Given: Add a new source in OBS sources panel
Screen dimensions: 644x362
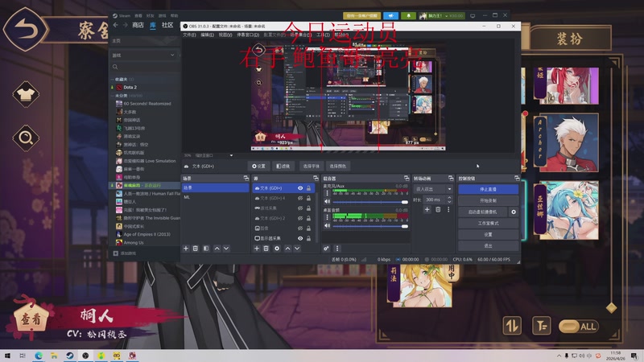Looking at the screenshot, I should (257, 249).
